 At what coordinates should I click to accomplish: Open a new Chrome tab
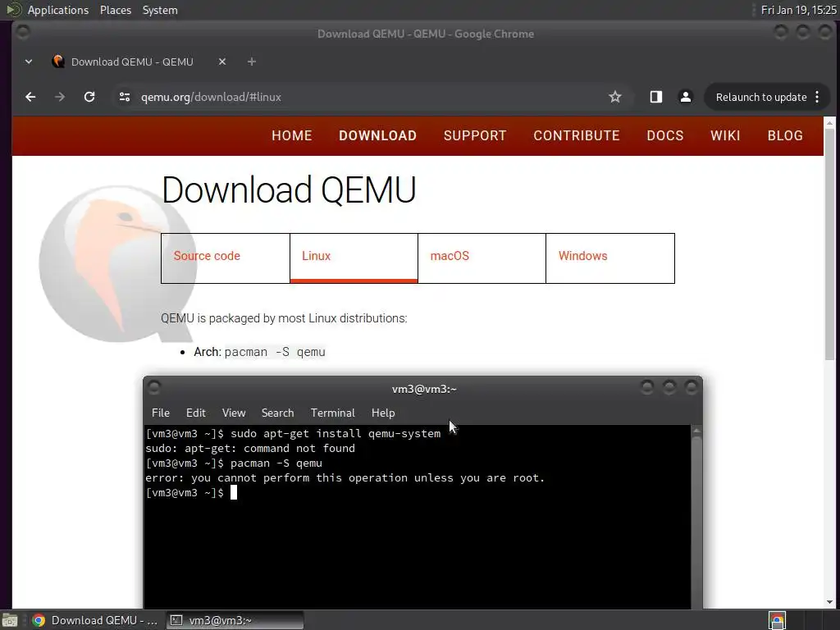pos(252,62)
